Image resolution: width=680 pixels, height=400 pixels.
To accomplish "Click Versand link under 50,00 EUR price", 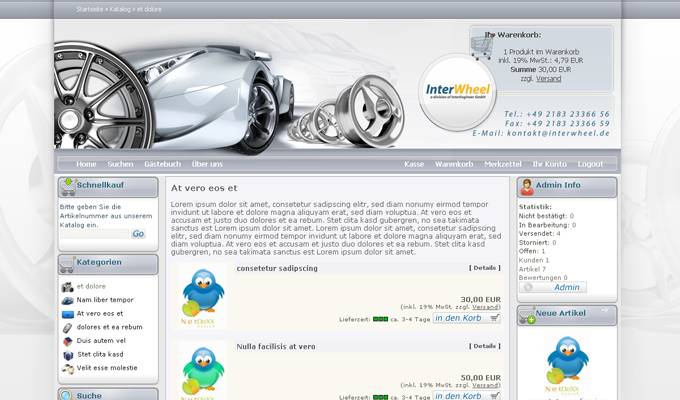I will pos(485,385).
